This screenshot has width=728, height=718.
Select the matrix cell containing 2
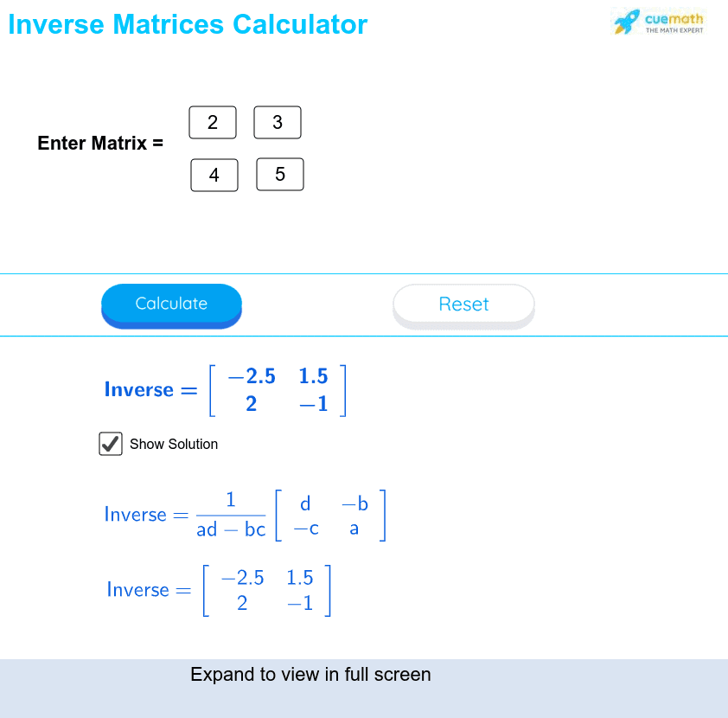[x=213, y=123]
